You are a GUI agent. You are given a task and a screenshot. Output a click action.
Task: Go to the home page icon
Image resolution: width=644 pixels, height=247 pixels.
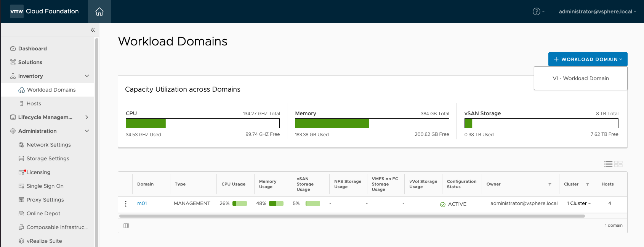coord(99,11)
